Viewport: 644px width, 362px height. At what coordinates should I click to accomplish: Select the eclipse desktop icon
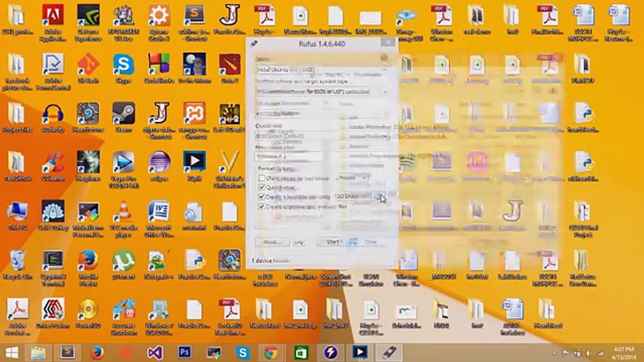click(159, 166)
